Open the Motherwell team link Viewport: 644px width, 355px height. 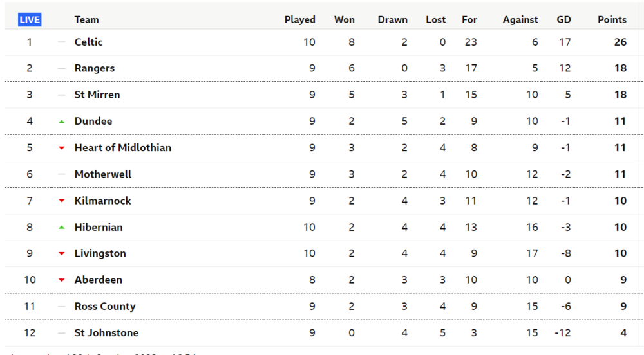tap(102, 174)
